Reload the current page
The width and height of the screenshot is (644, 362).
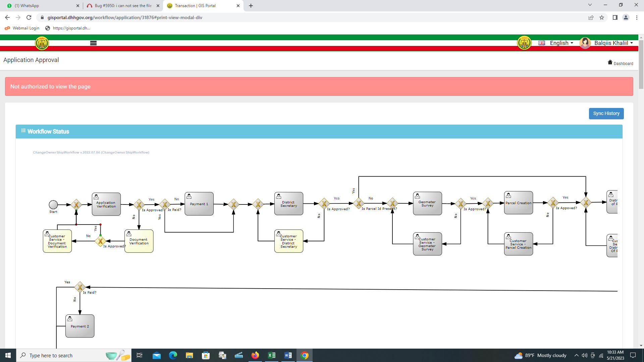(x=29, y=17)
